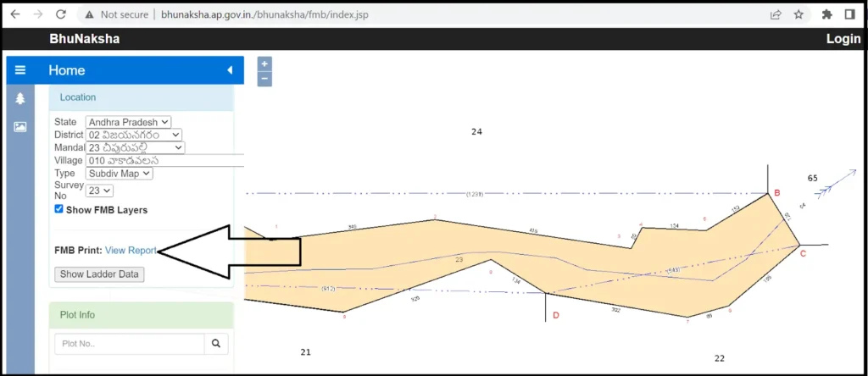Open the Survey No dropdown showing 23

(x=100, y=191)
